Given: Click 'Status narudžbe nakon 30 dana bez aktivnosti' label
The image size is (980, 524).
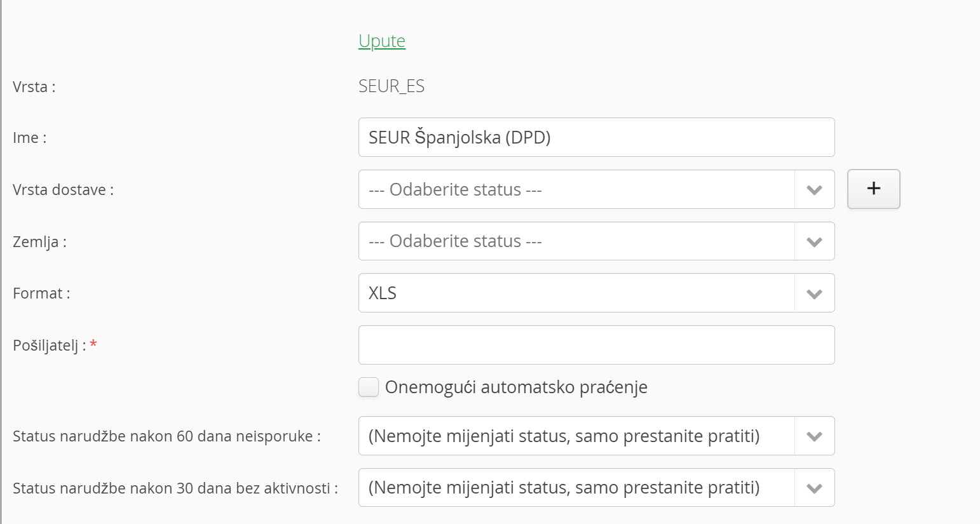Looking at the screenshot, I should pos(175,488).
